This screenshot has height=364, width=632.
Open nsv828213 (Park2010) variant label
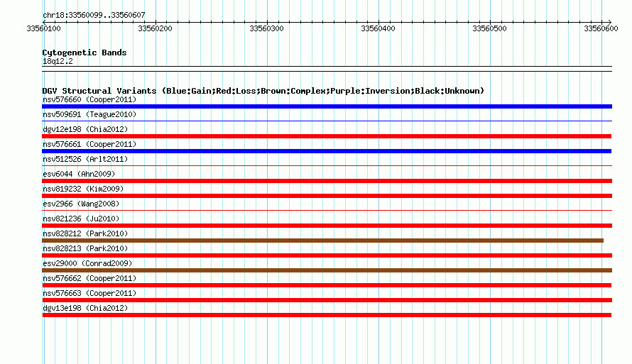85,248
